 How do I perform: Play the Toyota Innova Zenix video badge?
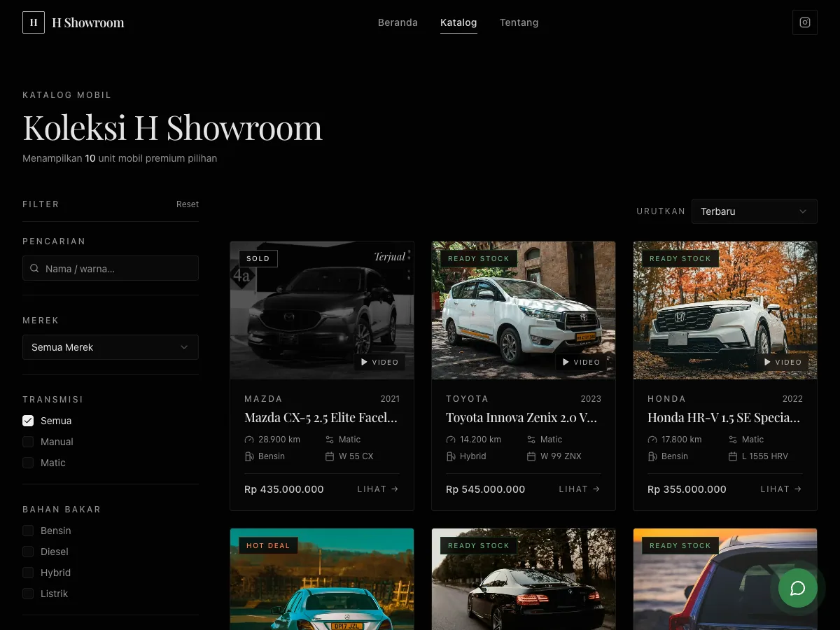coord(581,362)
